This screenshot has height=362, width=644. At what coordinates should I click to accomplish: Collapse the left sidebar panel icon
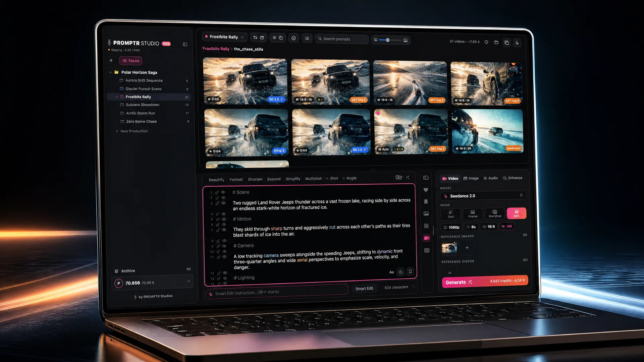185,44
